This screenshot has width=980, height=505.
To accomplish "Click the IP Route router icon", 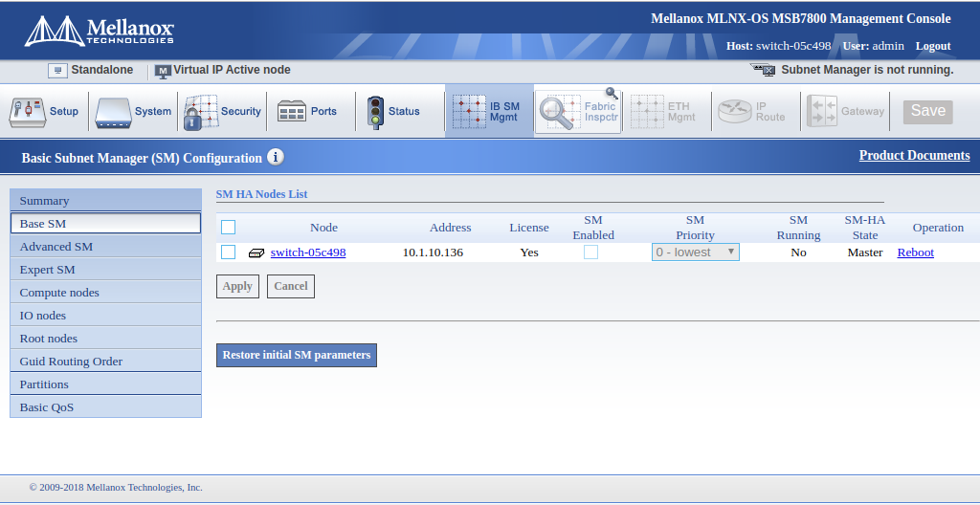I will (735, 111).
